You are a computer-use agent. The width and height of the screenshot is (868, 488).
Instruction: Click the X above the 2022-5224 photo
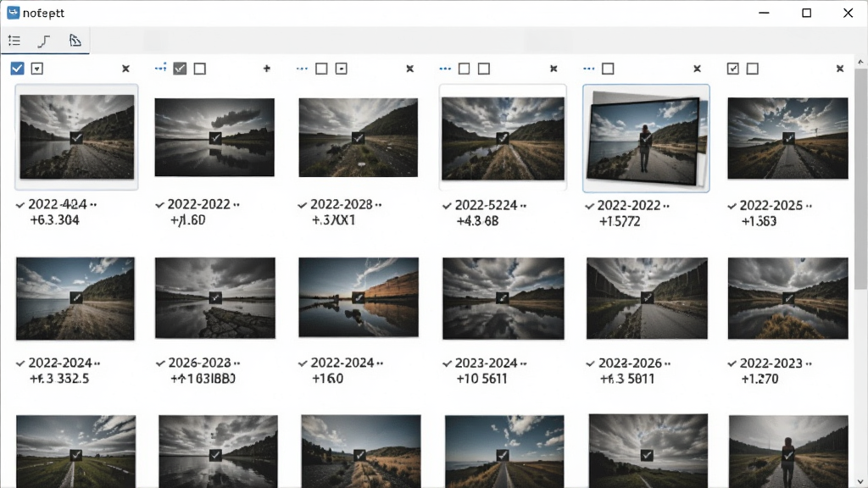click(x=554, y=69)
